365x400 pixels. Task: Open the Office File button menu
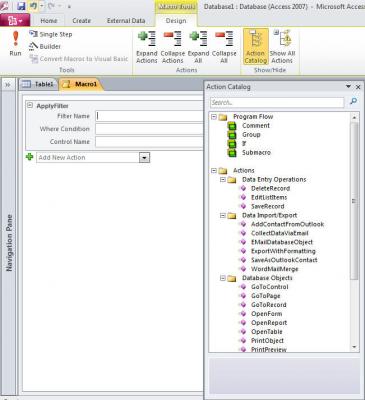tap(15, 21)
